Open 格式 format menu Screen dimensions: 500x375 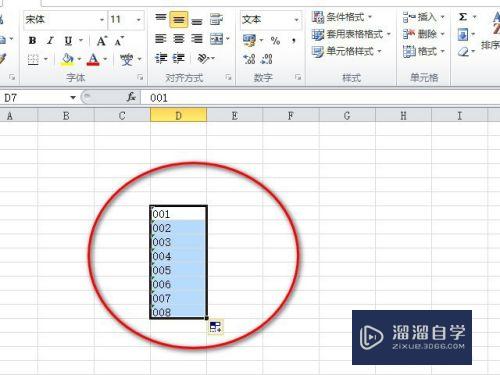pos(423,51)
